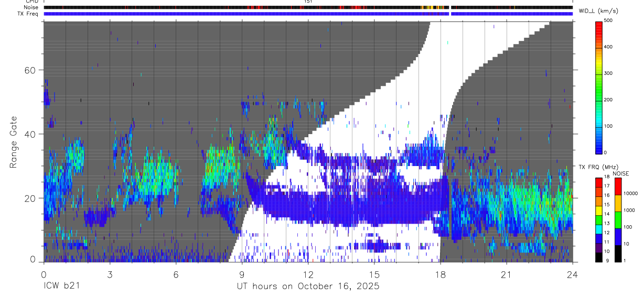This screenshot has height=297, width=644.
Task: Click the black bottom segment of TX FRQ colorbar
Action: (599, 256)
